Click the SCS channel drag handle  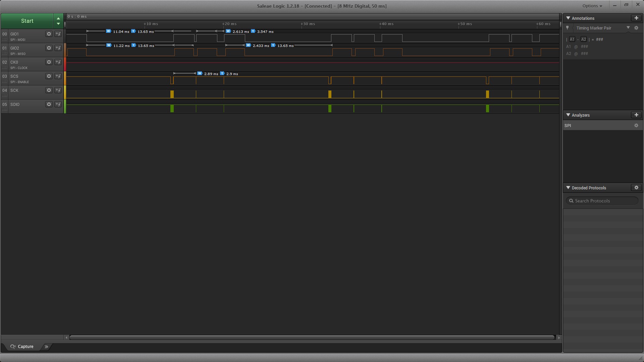pos(5,82)
